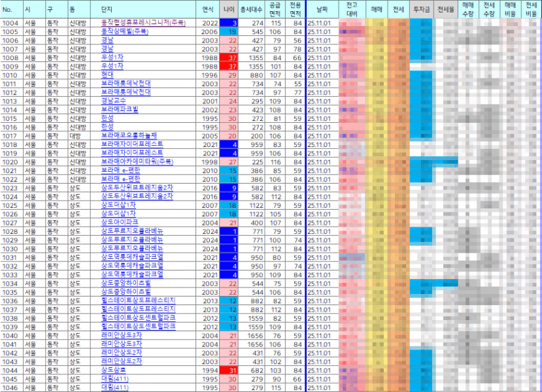Select the 날짜 column header
The width and height of the screenshot is (542, 392).
point(322,9)
